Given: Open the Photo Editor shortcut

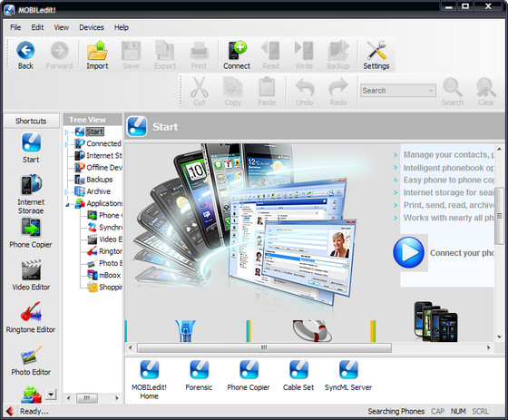Looking at the screenshot, I should tap(31, 360).
